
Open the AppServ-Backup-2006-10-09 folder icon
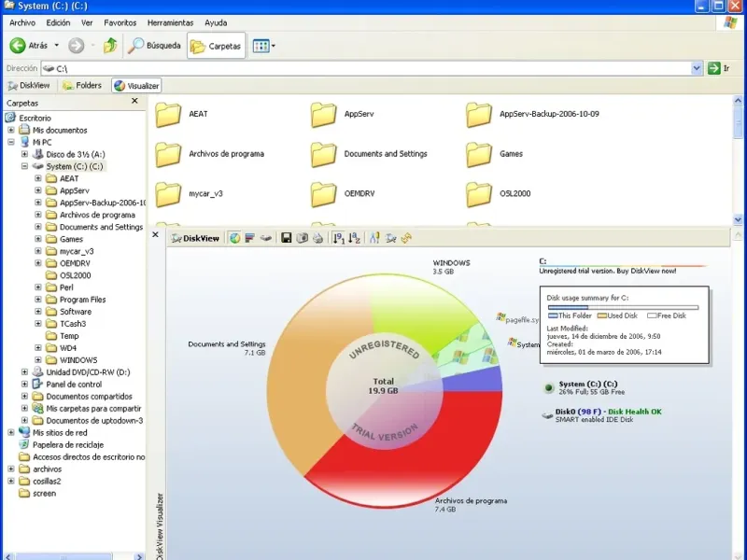click(x=479, y=114)
